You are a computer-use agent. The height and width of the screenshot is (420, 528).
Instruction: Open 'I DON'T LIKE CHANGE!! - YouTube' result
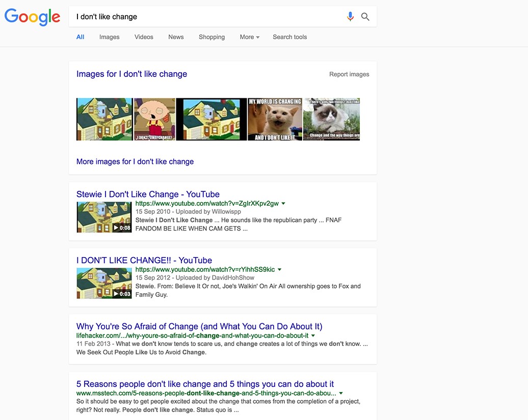tap(144, 260)
